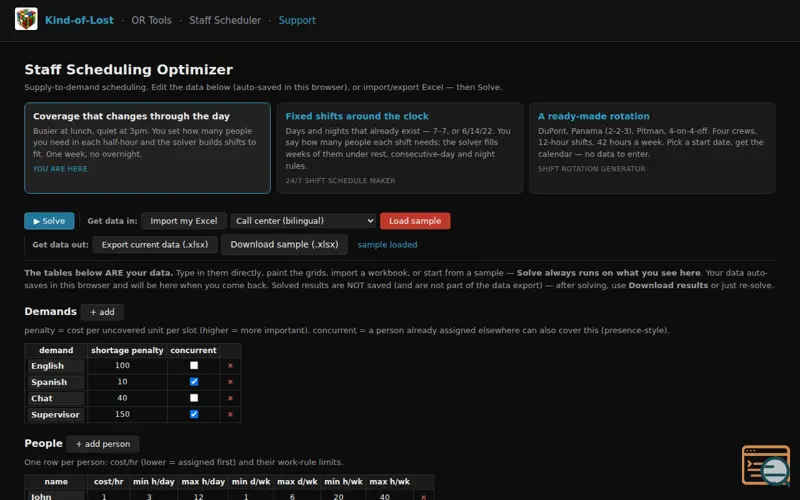Click Import my Excel button
Viewport: 800px width, 500px height.
click(184, 221)
